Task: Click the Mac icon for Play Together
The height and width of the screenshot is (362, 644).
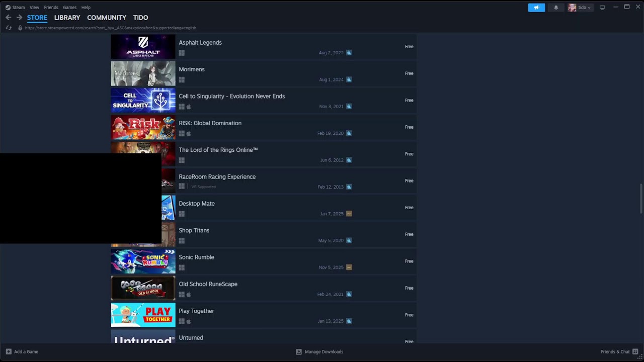Action: tap(189, 321)
